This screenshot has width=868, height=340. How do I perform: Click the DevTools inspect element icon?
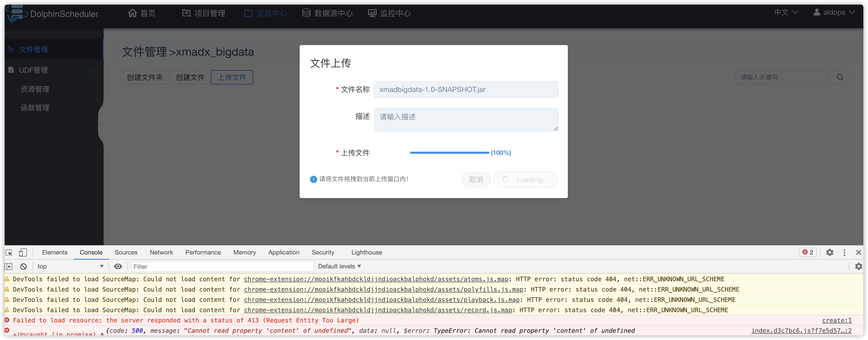pyautogui.click(x=9, y=252)
